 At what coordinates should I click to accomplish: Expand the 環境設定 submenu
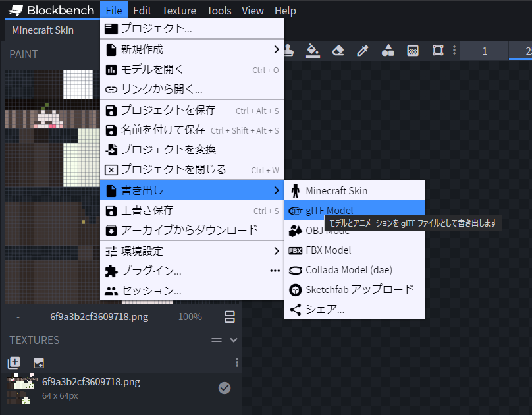pyautogui.click(x=192, y=251)
